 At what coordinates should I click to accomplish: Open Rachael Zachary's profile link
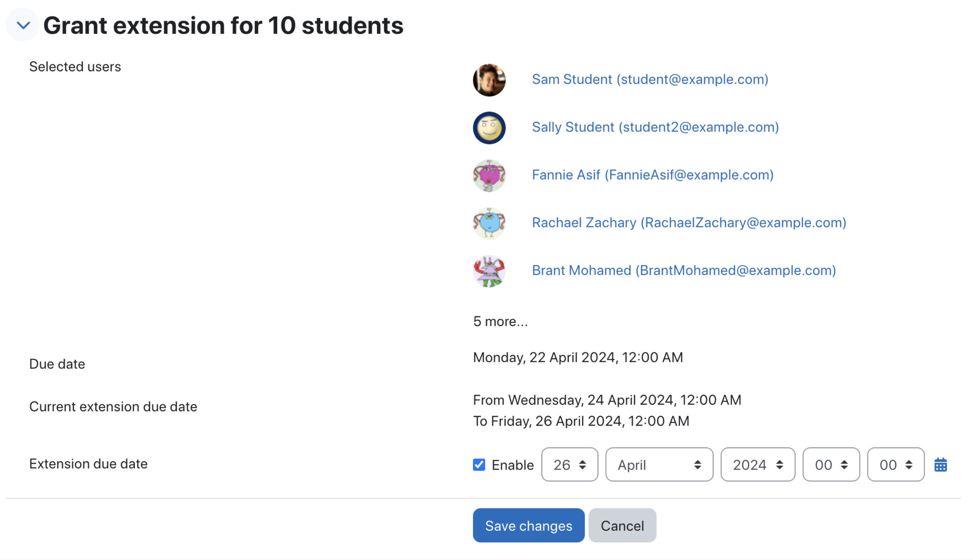coord(689,222)
